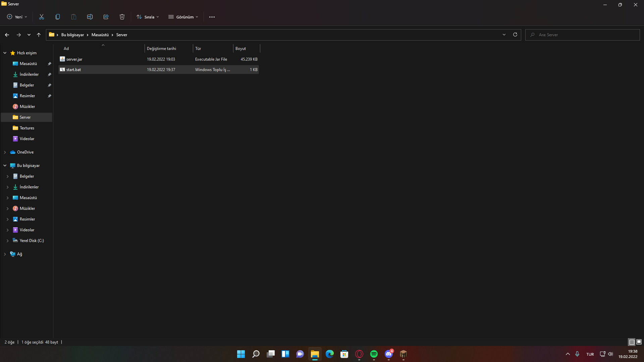Go up one folder level
The width and height of the screenshot is (644, 362).
tap(39, 35)
